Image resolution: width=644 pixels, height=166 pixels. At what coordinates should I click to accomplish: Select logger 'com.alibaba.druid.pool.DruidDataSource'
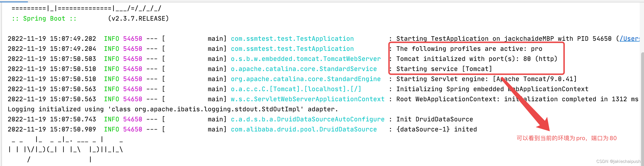click(x=304, y=129)
